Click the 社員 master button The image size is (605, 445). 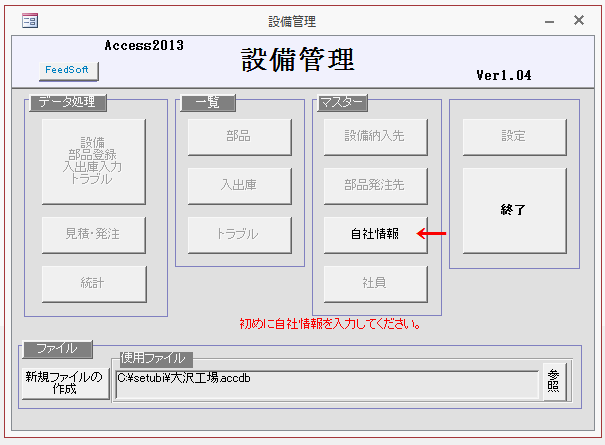376,284
